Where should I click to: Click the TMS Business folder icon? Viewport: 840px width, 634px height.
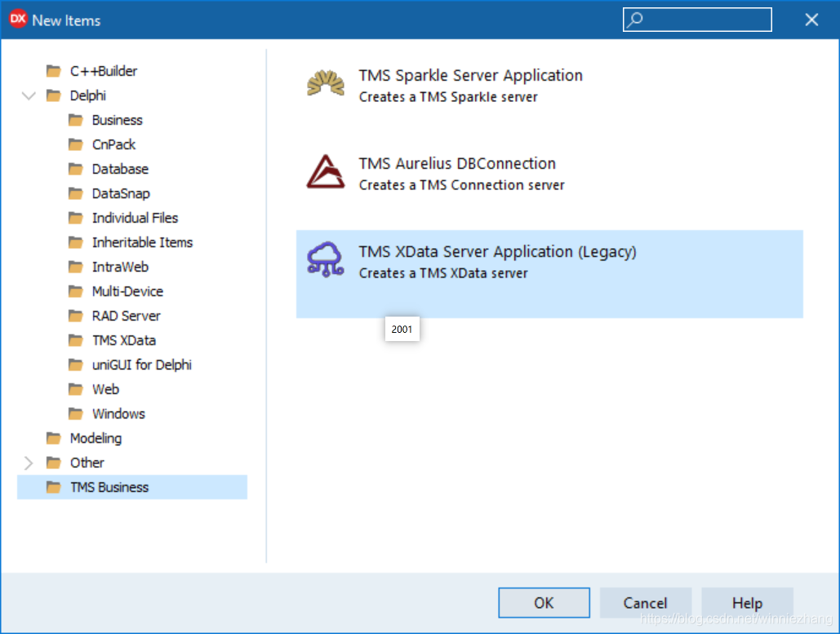[54, 487]
